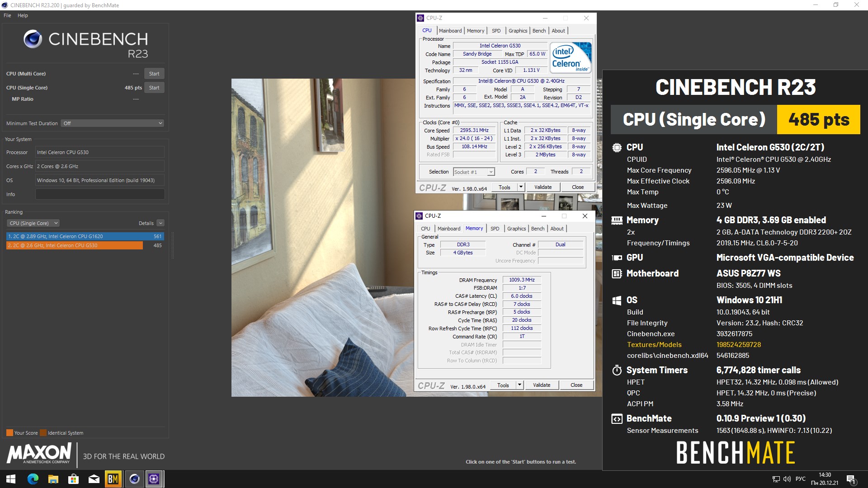Click Motherboard icon in BenchMate panel
This screenshot has height=488, width=868.
point(617,273)
